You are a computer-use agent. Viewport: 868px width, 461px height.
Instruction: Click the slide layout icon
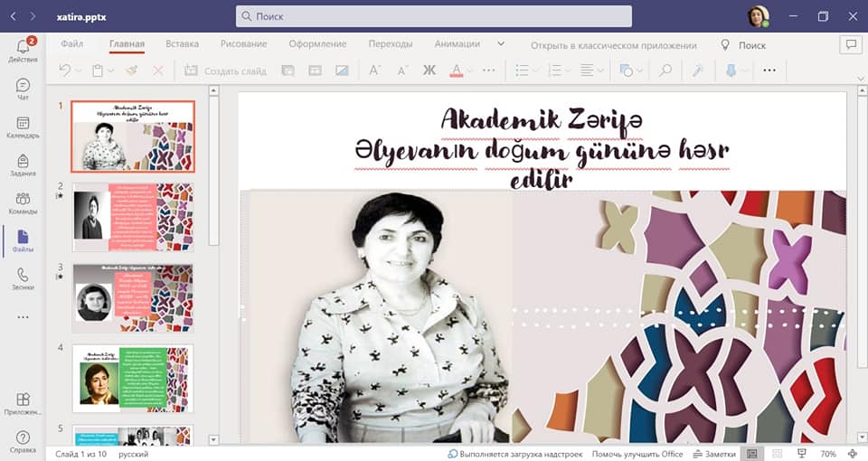tap(288, 71)
